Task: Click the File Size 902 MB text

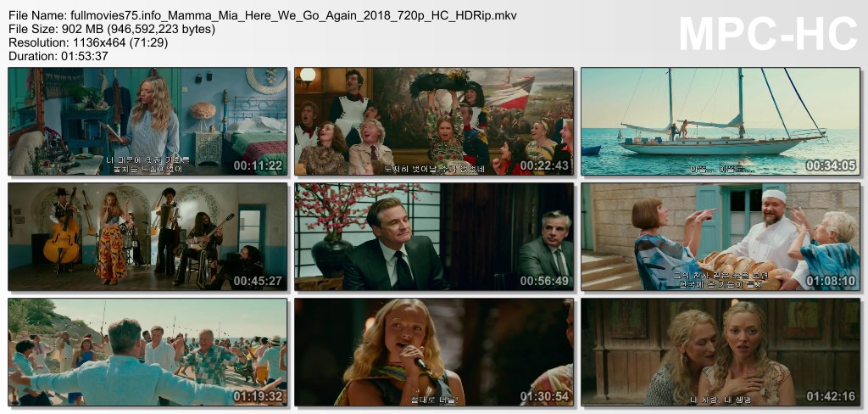Action: (x=112, y=30)
